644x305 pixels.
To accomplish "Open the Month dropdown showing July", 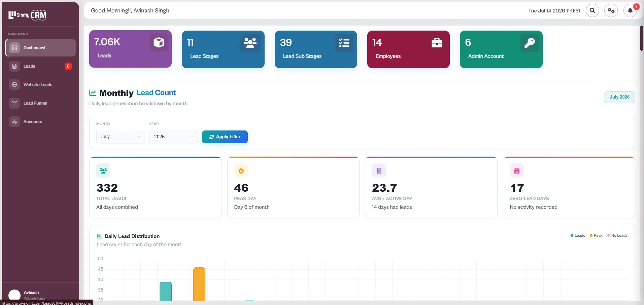I will [x=121, y=137].
